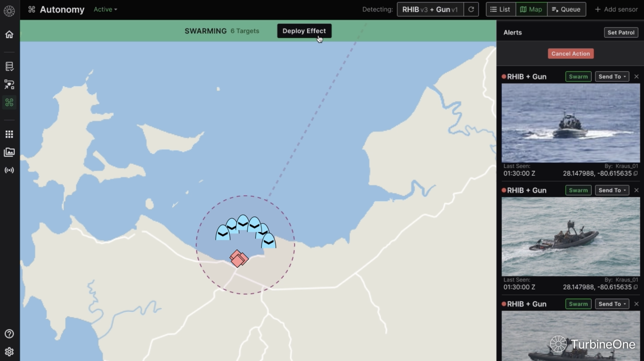Expand the Active status dropdown
This screenshot has width=644, height=361.
(105, 10)
